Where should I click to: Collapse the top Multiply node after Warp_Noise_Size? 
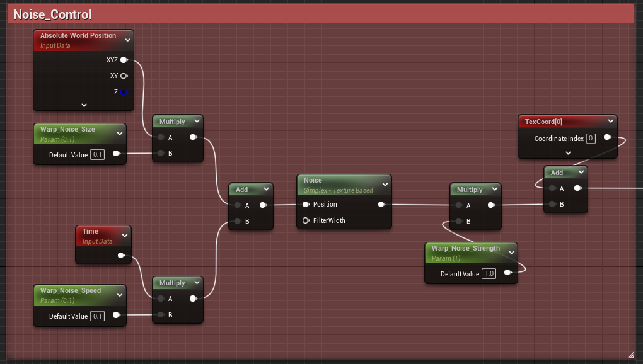pyautogui.click(x=197, y=121)
